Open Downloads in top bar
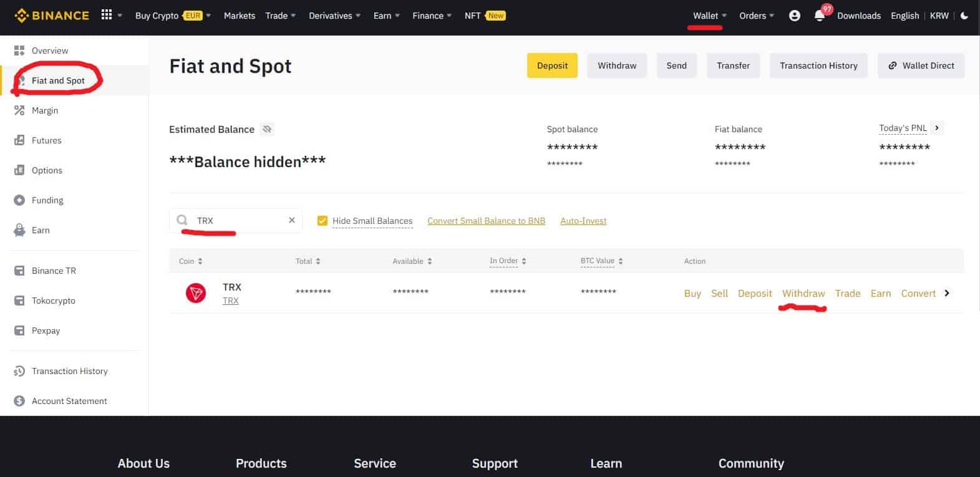Image resolution: width=980 pixels, height=477 pixels. tap(859, 16)
